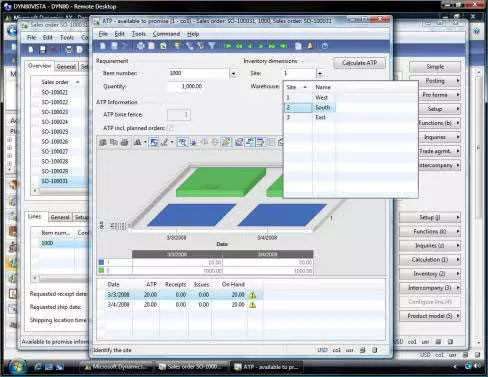The image size is (488, 377).
Task: Open the Site dropdown arrow
Action: click(x=320, y=73)
